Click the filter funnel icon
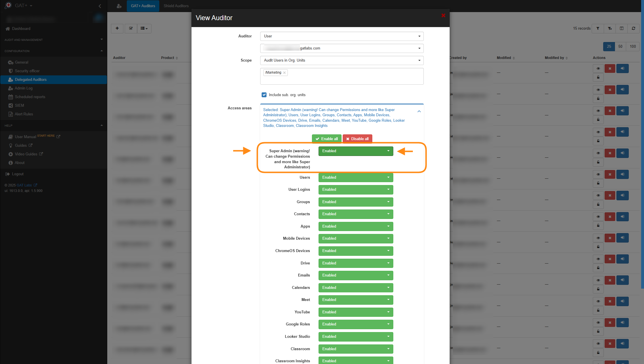The height and width of the screenshot is (364, 644). pos(598,28)
